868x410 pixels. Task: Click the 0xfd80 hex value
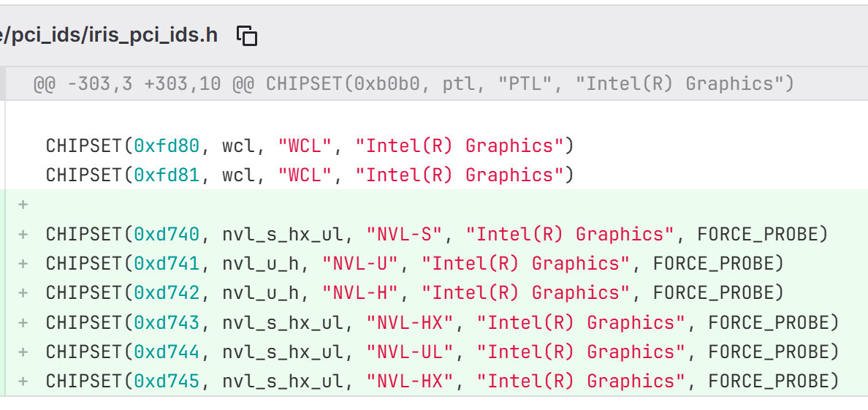(167, 146)
